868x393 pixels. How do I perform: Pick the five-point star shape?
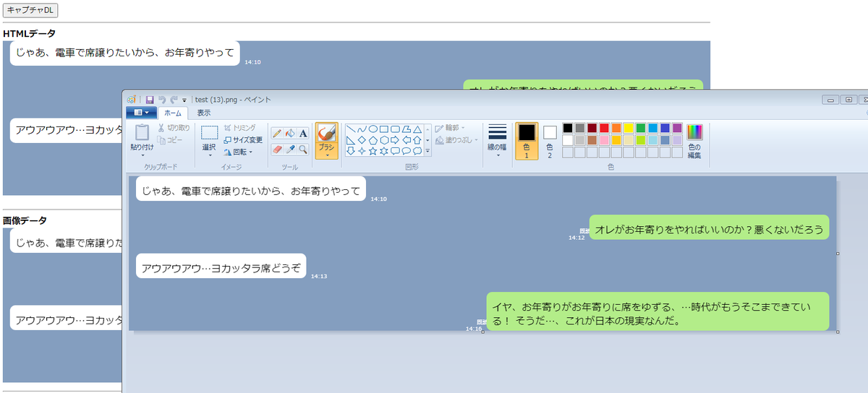pos(373,151)
